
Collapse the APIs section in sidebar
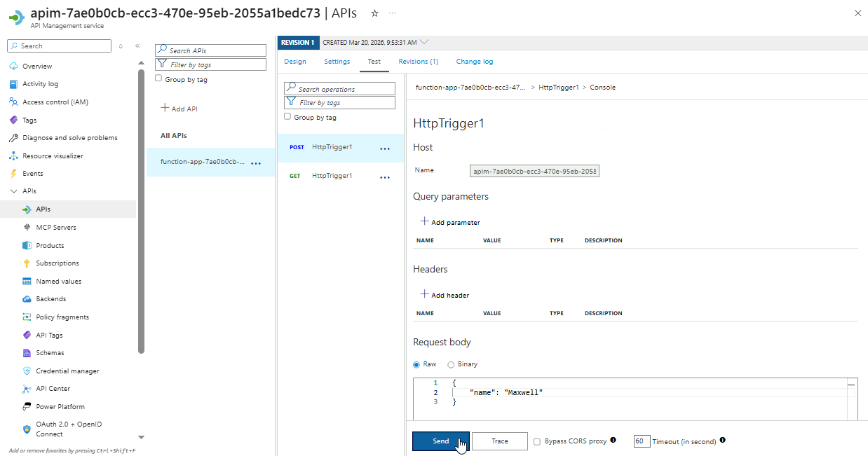(x=13, y=191)
